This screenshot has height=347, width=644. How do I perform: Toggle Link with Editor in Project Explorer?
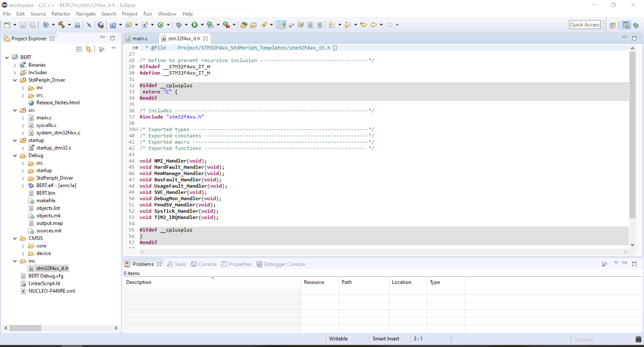(x=89, y=49)
